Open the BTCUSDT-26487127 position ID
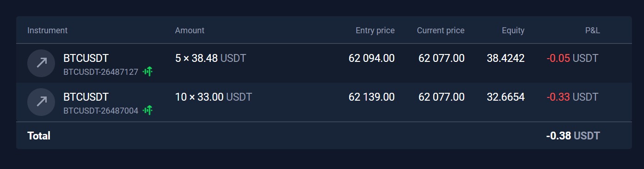This screenshot has height=169, width=644. pyautogui.click(x=101, y=72)
